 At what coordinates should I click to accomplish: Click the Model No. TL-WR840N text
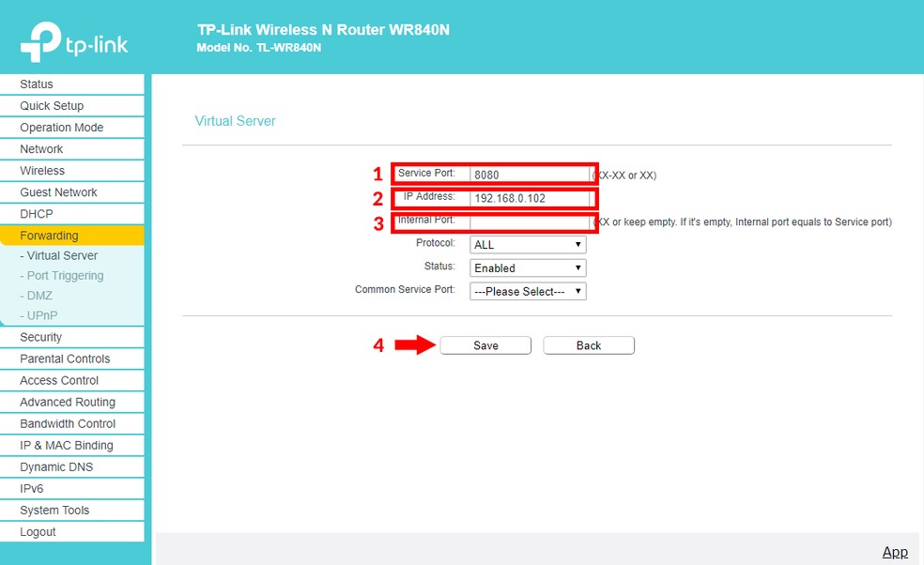click(x=259, y=48)
